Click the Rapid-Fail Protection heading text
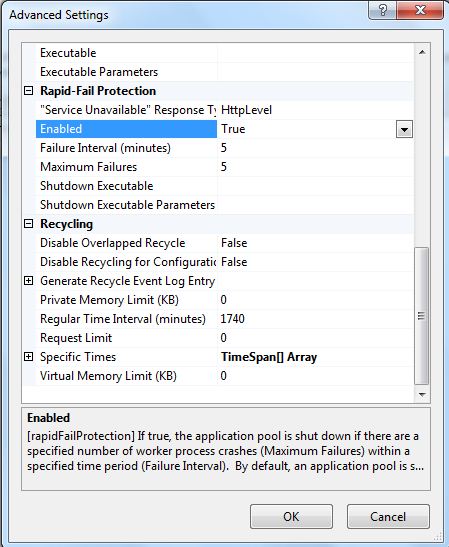This screenshot has width=449, height=547. point(98,91)
